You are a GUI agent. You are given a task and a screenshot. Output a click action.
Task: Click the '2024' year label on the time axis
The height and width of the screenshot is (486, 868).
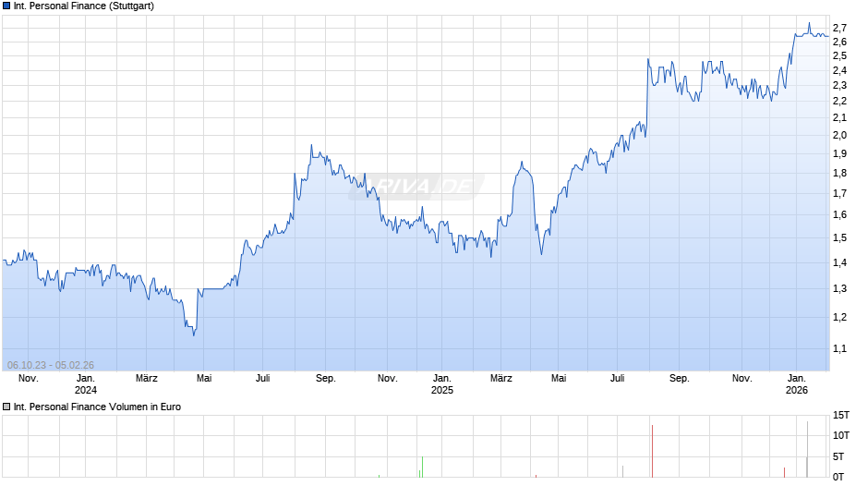86,390
